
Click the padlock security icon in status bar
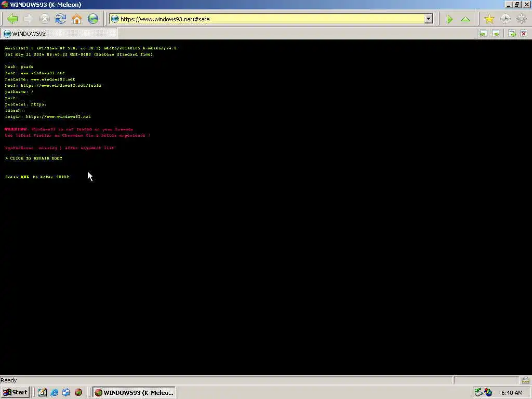(526, 380)
